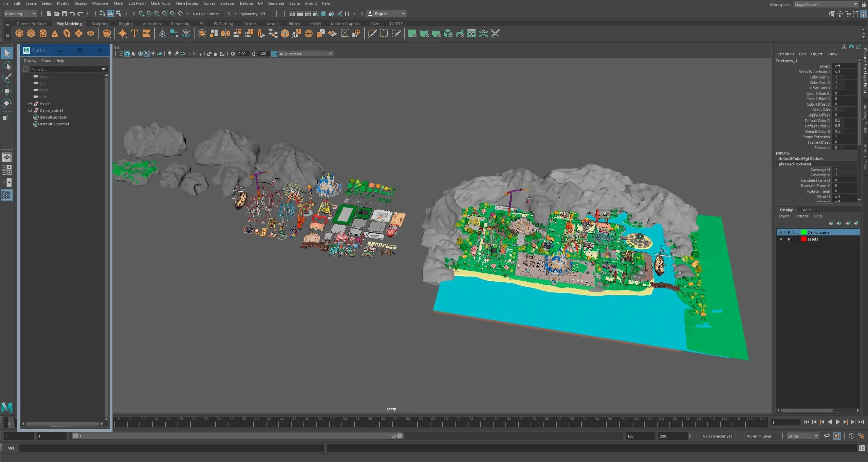Click red color swatch of assets layer
This screenshot has height=462, width=868.
804,239
